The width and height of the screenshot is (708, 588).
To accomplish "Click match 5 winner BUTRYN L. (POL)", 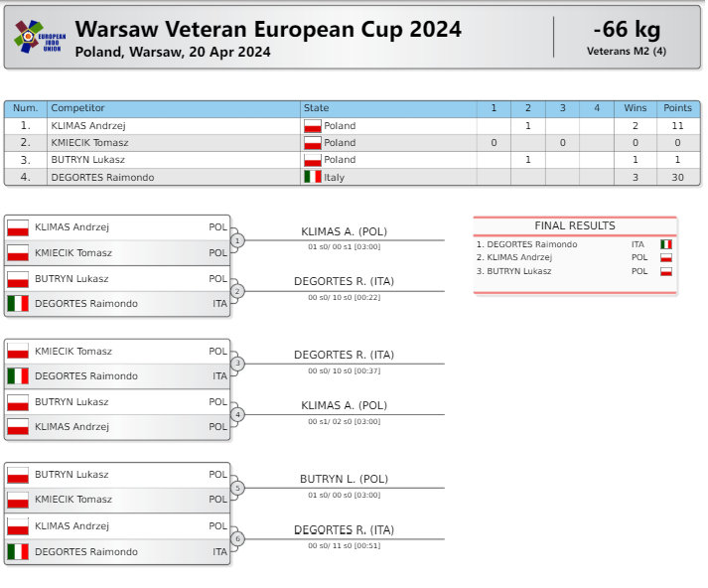I will 344,479.
